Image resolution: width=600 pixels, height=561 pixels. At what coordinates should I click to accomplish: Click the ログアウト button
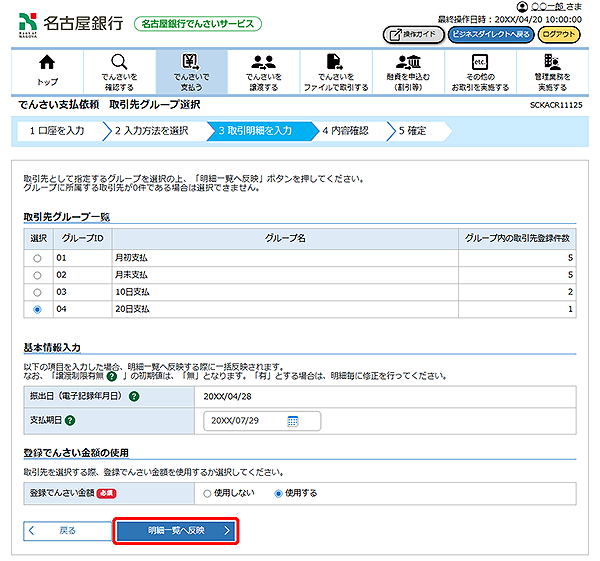[x=558, y=34]
